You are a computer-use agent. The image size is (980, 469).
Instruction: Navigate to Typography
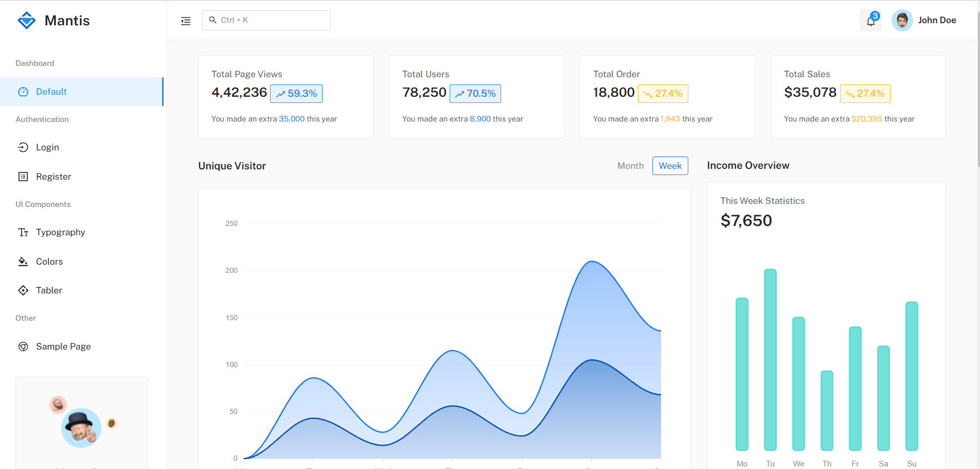[x=82, y=232]
